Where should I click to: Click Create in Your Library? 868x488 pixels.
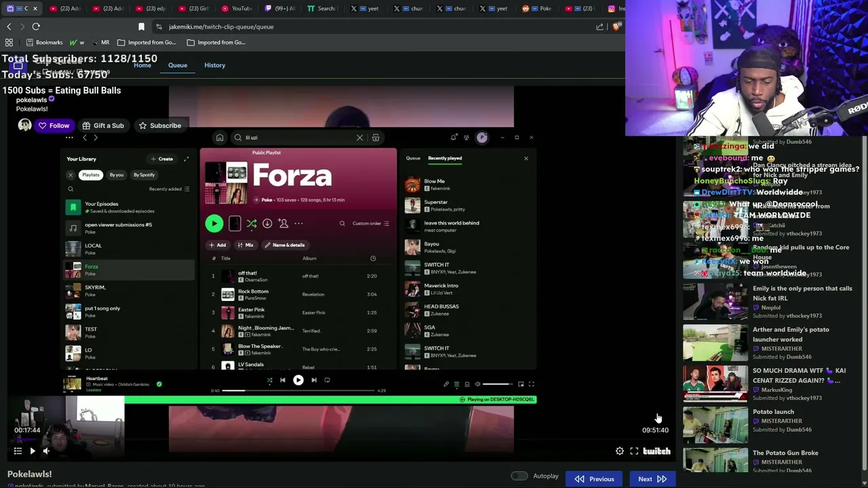(162, 159)
